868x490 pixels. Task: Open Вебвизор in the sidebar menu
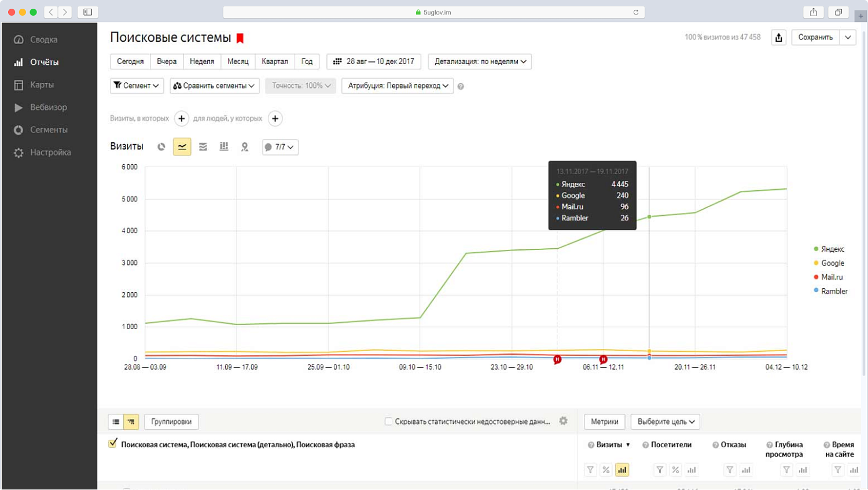coord(49,107)
